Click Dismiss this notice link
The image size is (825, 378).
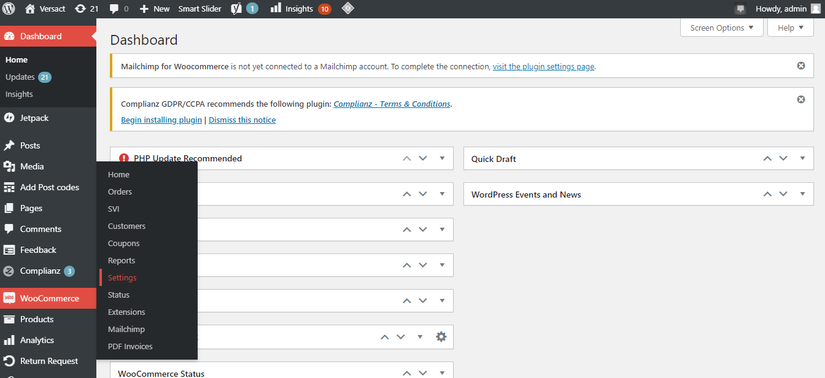[242, 120]
